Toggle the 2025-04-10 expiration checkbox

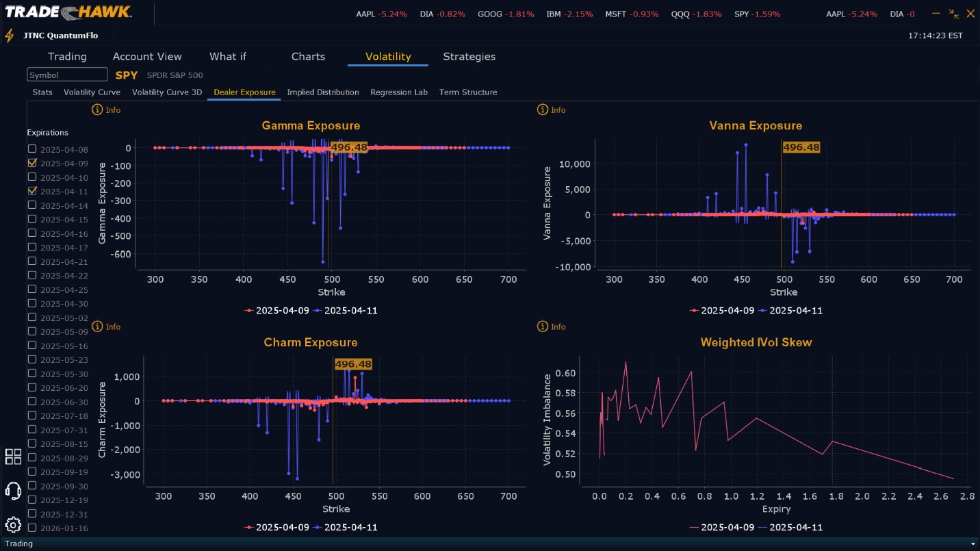click(x=32, y=177)
